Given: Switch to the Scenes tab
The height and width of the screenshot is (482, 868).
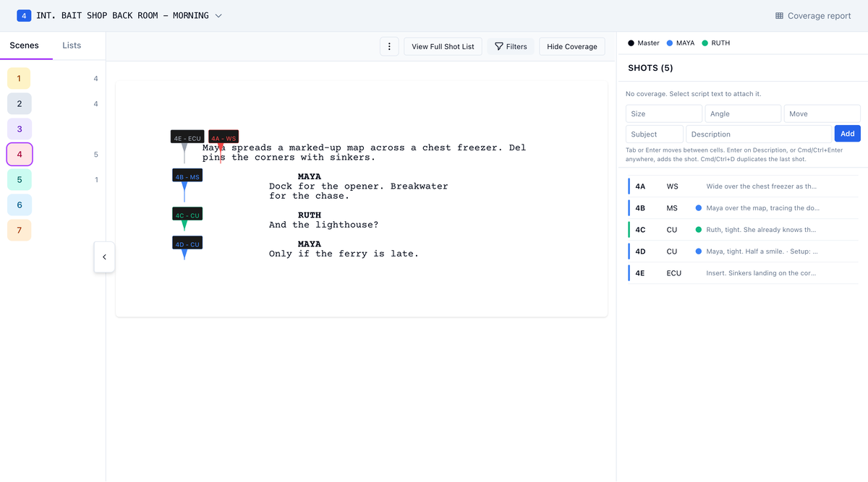Looking at the screenshot, I should [x=25, y=46].
